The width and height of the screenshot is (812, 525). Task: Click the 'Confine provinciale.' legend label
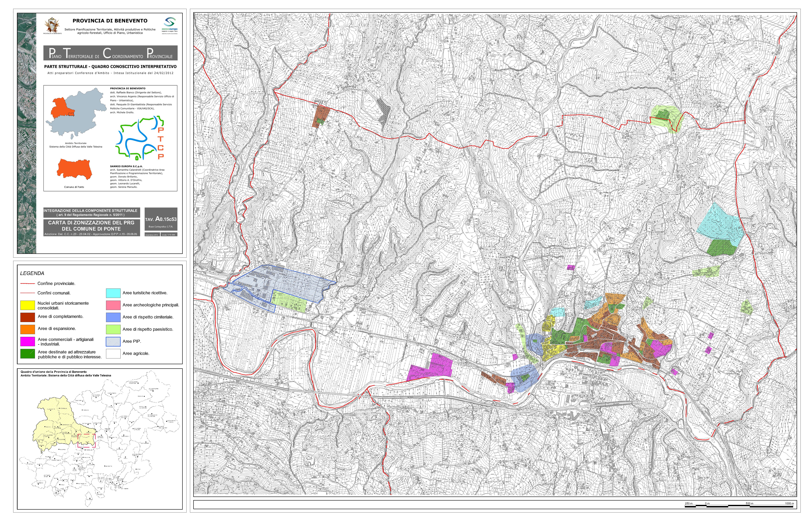click(56, 283)
